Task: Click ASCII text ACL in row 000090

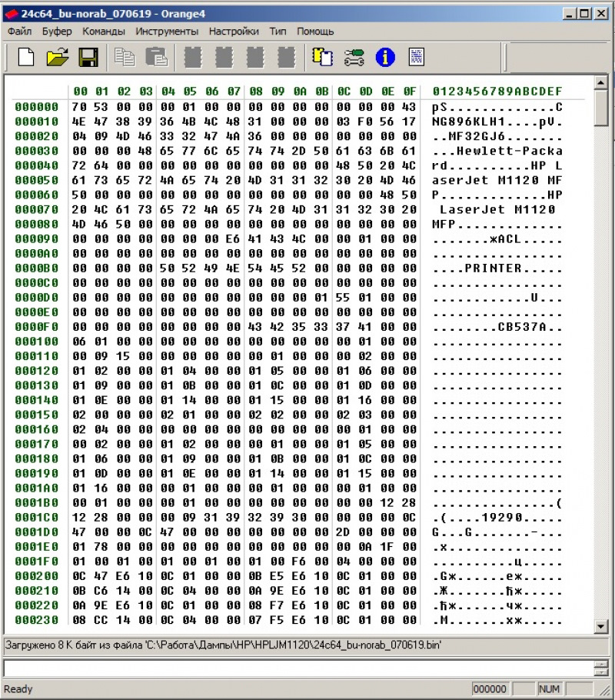Action: 509,238
